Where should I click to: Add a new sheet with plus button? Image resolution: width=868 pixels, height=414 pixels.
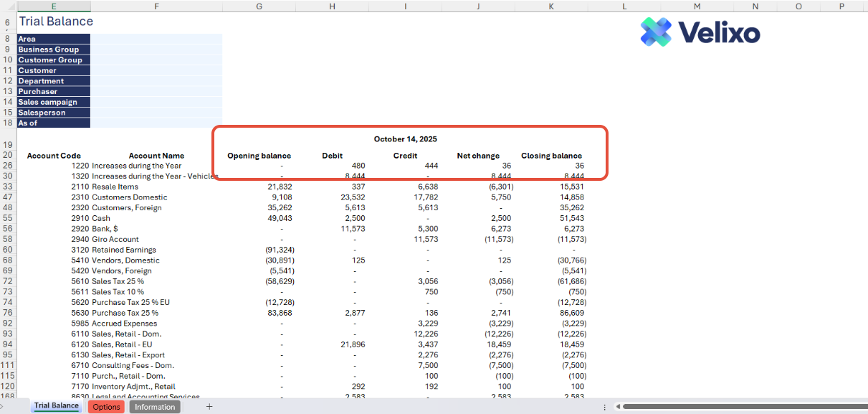click(x=209, y=407)
